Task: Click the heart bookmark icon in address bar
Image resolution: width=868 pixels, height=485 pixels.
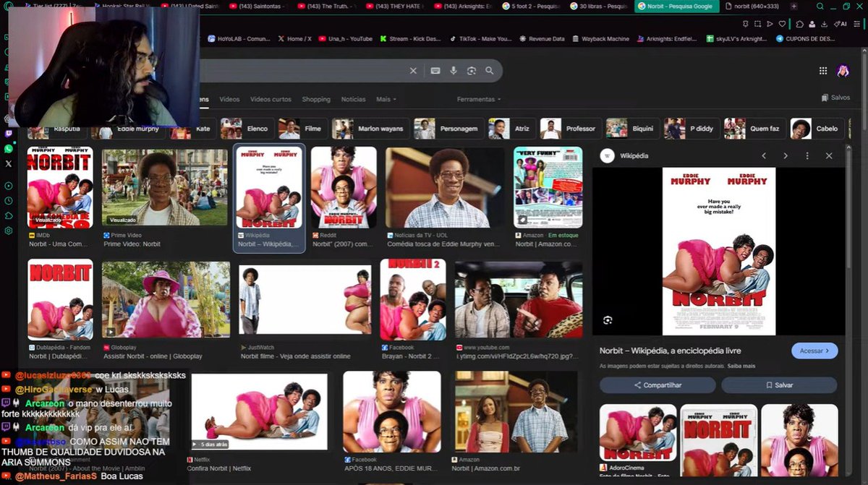Action: click(783, 24)
